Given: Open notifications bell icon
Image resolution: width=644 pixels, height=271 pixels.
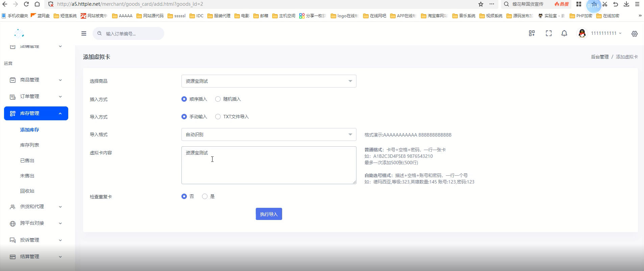Looking at the screenshot, I should 564,33.
